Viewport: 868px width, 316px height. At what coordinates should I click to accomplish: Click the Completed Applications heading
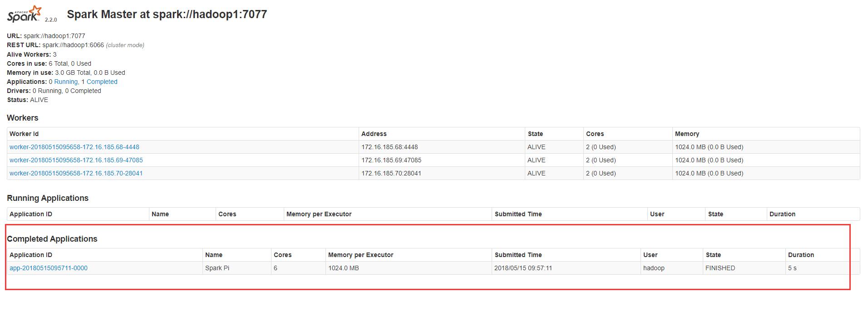pos(52,239)
